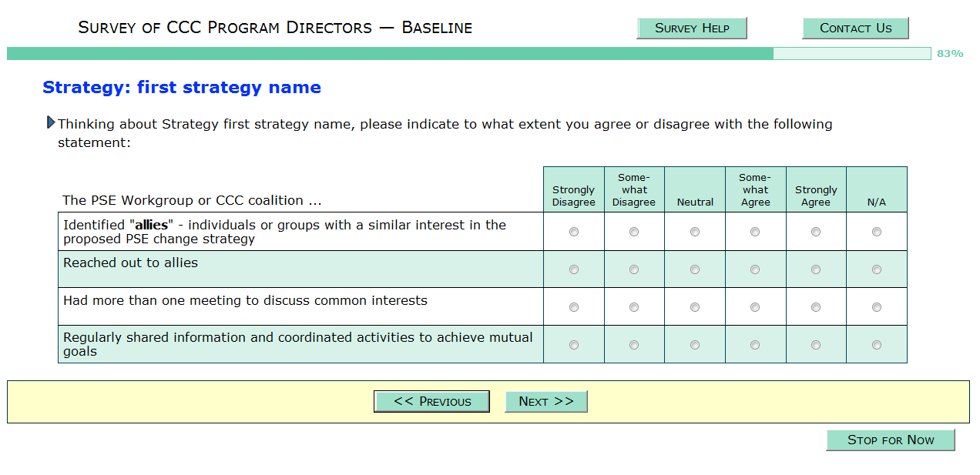This screenshot has width=980, height=475.
Task: Choose Somewhat Agree for more than one meeting
Action: point(755,307)
